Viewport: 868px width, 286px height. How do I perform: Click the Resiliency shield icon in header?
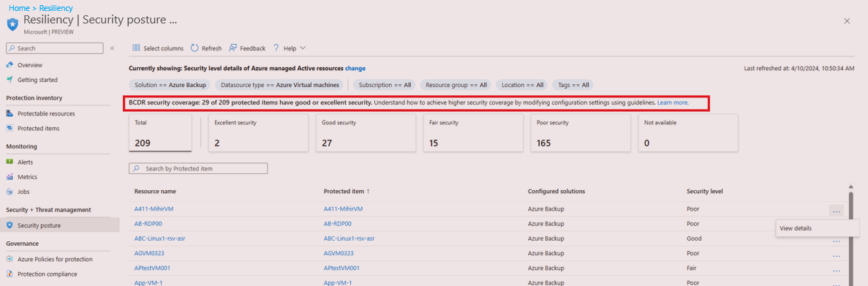[x=12, y=24]
